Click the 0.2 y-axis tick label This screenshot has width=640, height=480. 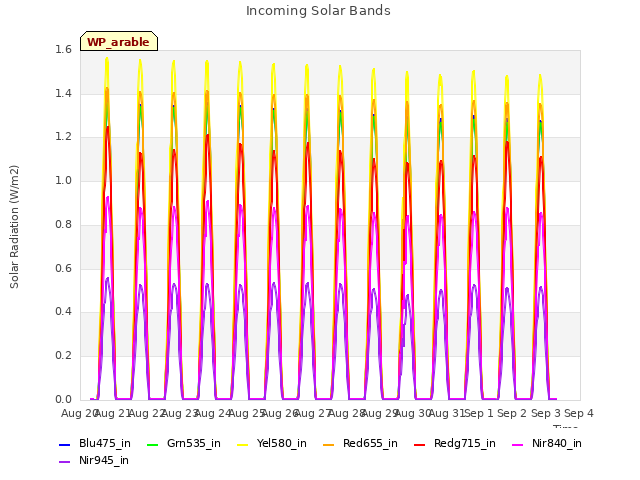click(x=63, y=356)
